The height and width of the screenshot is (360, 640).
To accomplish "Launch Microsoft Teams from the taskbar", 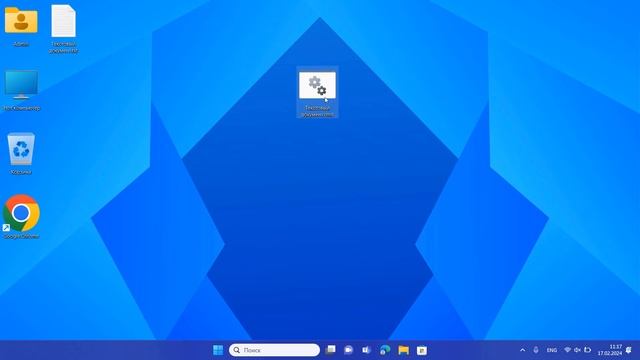I will [366, 350].
